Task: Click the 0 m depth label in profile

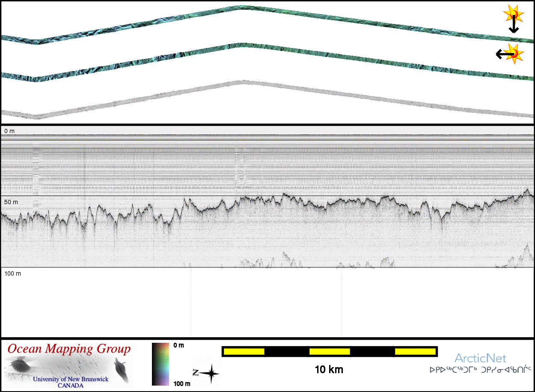Action: point(9,131)
